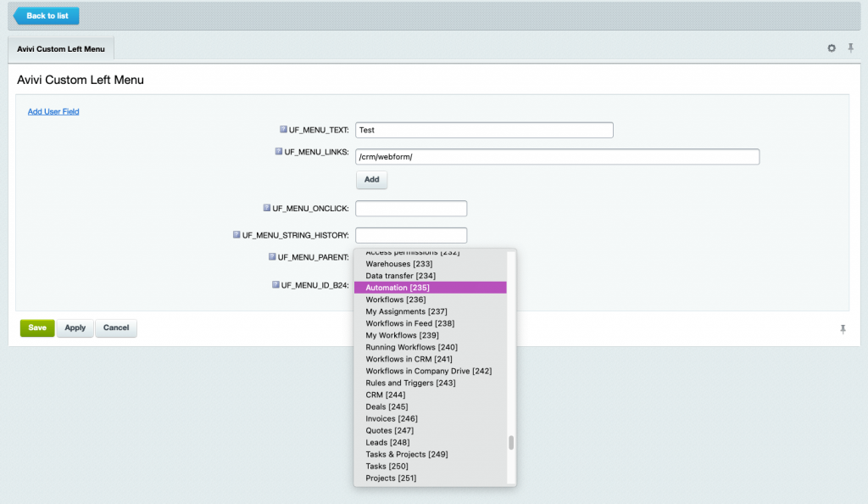
Task: Click the Cancel button
Action: (115, 328)
